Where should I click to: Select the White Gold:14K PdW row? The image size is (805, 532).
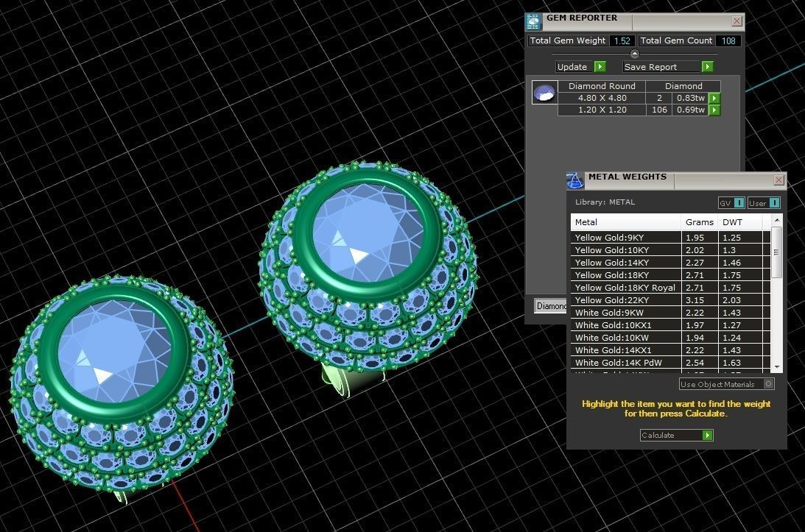click(670, 363)
